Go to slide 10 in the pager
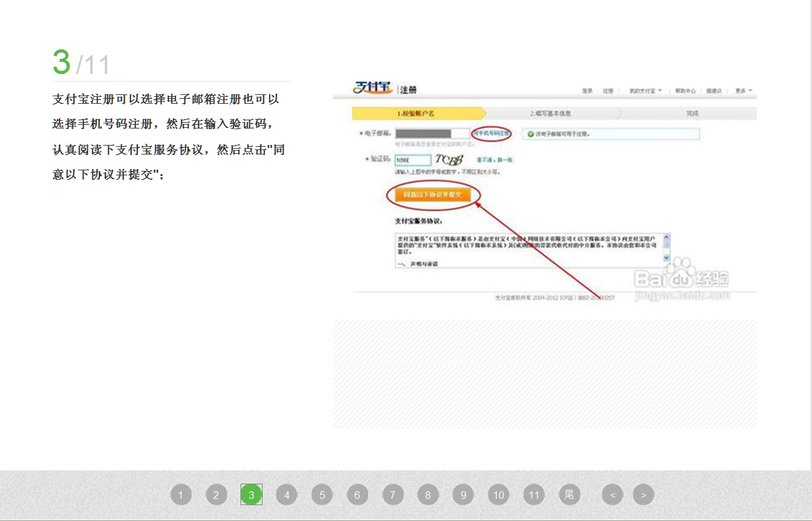Image resolution: width=812 pixels, height=521 pixels. tap(499, 494)
